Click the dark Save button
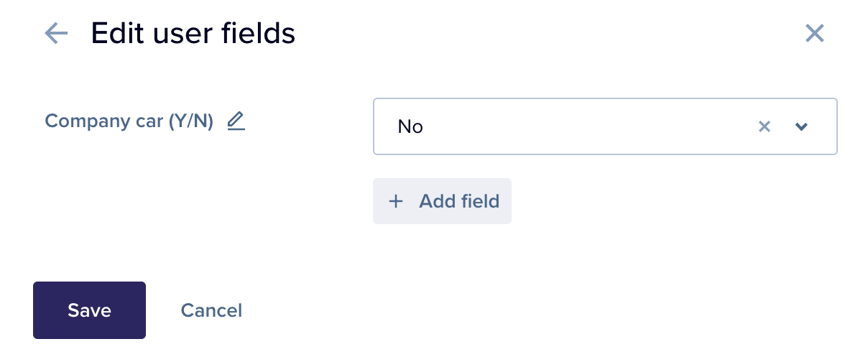Screen dimensions: 868x362 [89, 310]
